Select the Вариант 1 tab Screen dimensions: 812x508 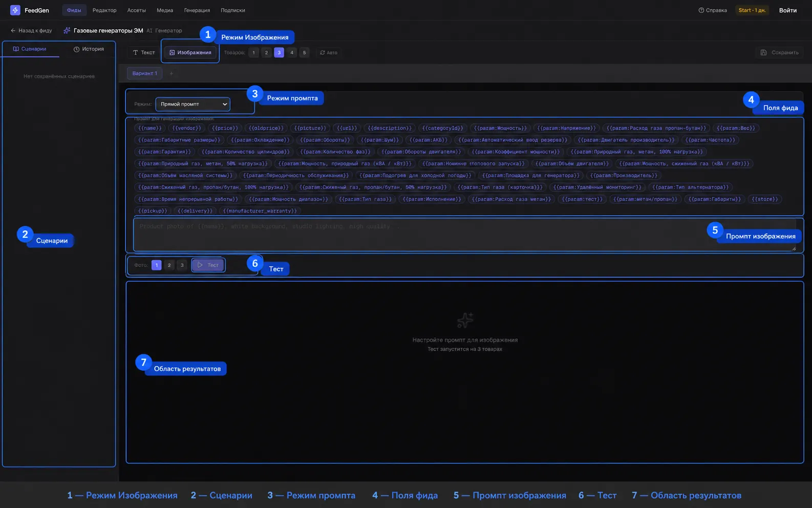[x=144, y=73]
